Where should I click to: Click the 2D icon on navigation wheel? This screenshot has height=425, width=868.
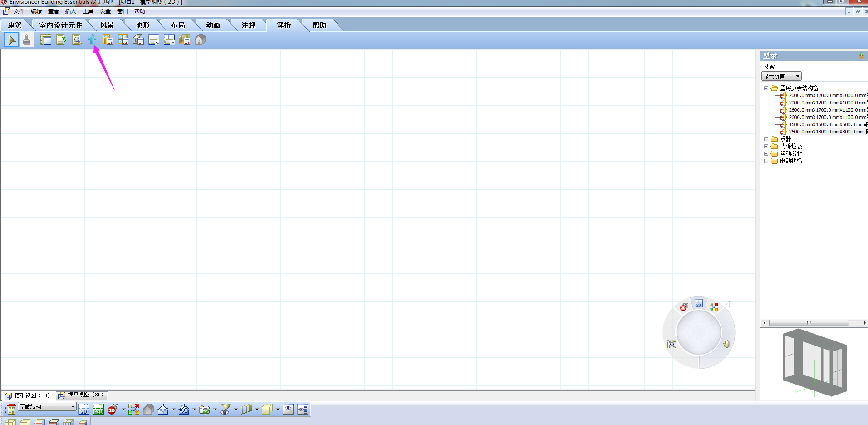pos(699,304)
